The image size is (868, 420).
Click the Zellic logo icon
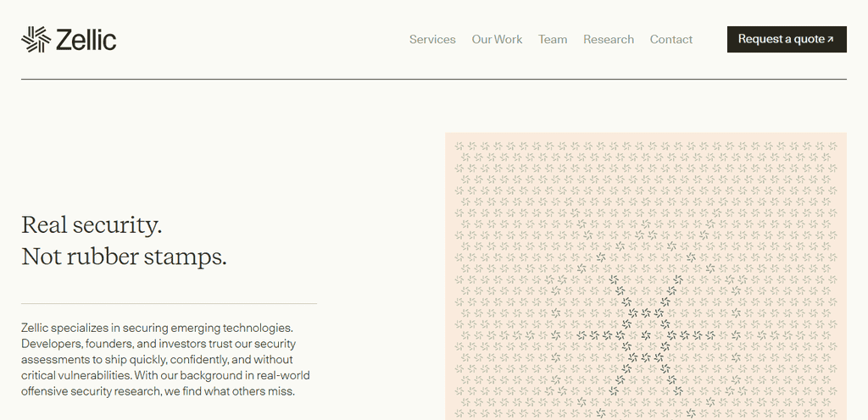point(36,39)
